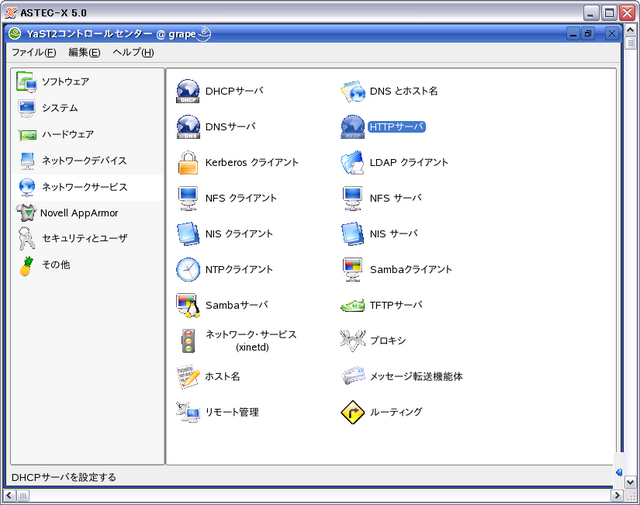Open the DHCPサーバ module icon
This screenshot has height=505, width=640.
[x=188, y=92]
